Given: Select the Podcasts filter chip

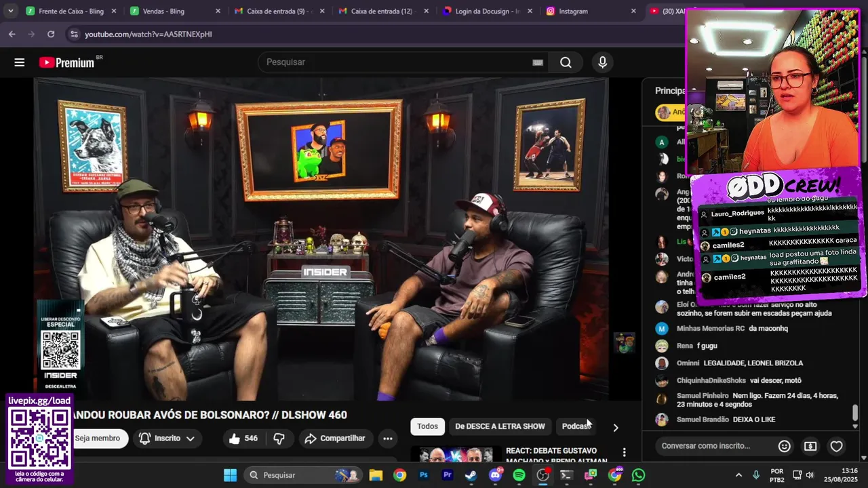Looking at the screenshot, I should coord(576,426).
